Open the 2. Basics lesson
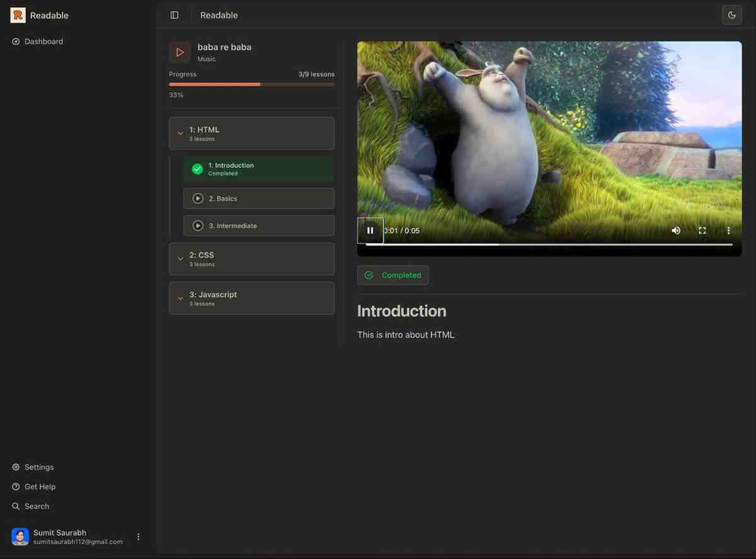 pos(259,198)
